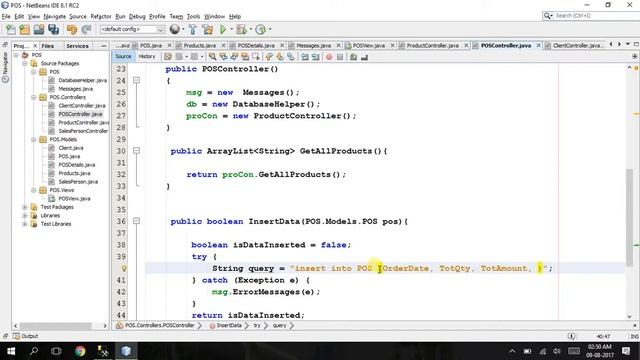Click the Undo toolbar icon
Screen dimensions: 640x360
72,29
